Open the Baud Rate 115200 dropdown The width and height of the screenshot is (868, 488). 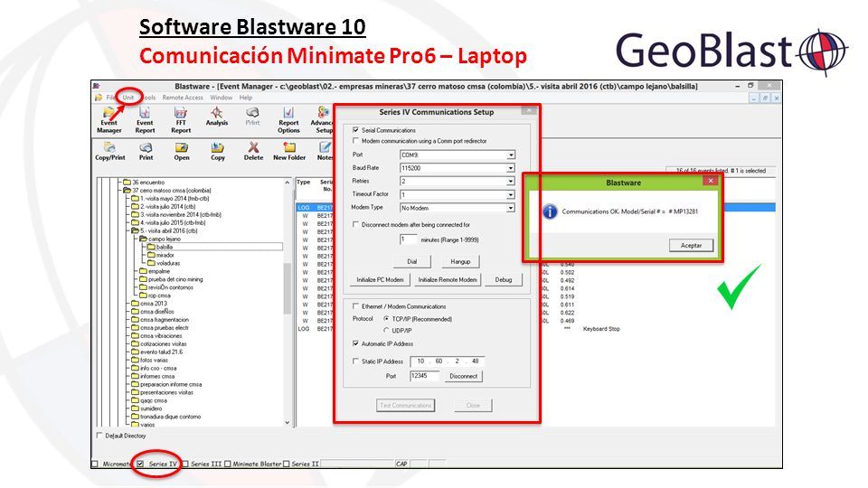511,168
